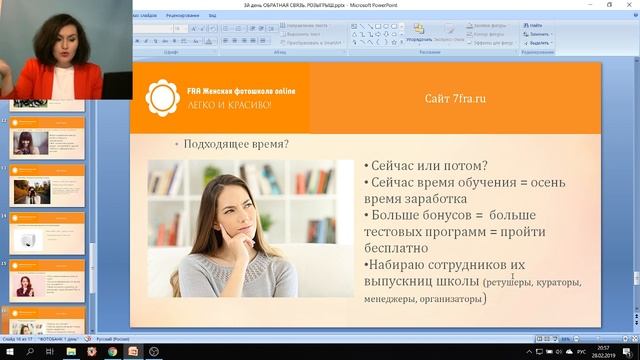
Task: Open the Change Case (Aa) dropdown
Action: [x=196, y=41]
